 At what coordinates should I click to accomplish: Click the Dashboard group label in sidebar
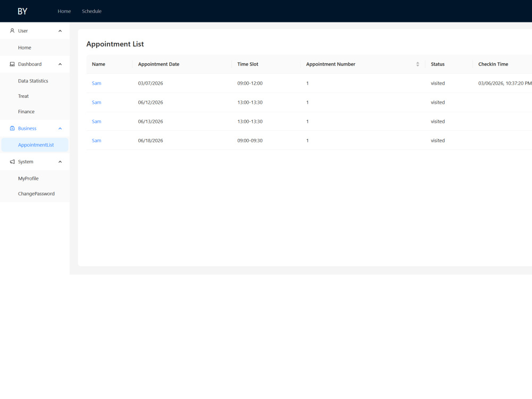(x=30, y=64)
